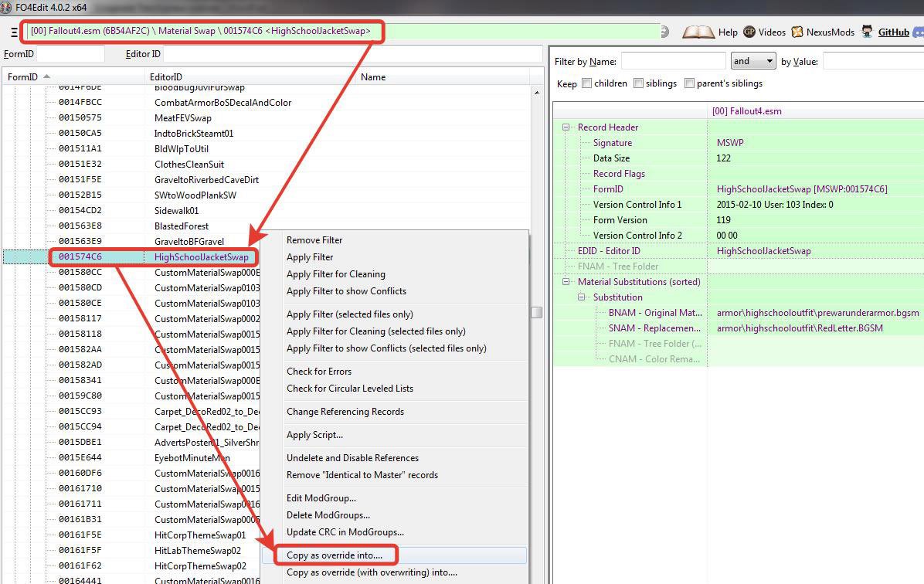Click the Discord icon at toolbar edge

pos(918,32)
